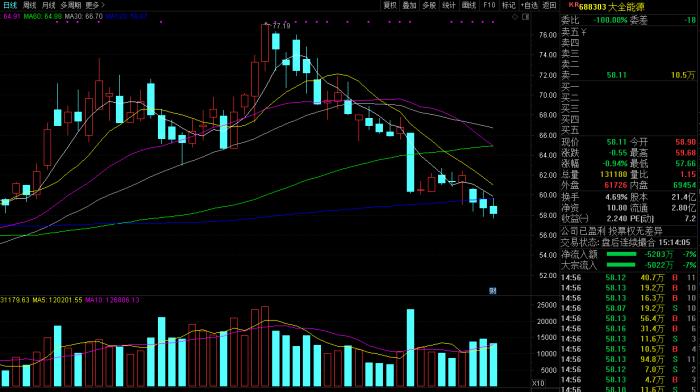The height and width of the screenshot is (392, 700).
Task: Click the 大宗流入 green bar
Action: tap(621, 265)
